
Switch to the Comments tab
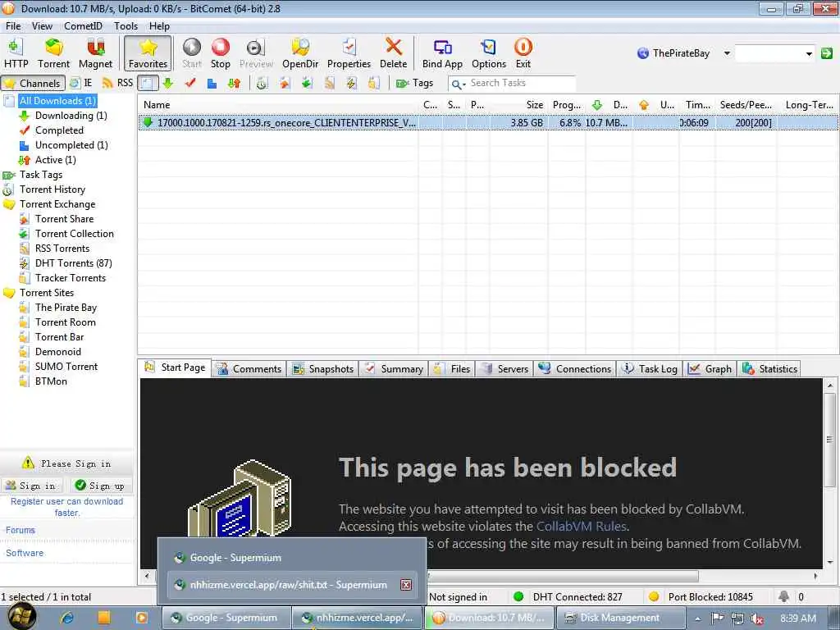[249, 368]
